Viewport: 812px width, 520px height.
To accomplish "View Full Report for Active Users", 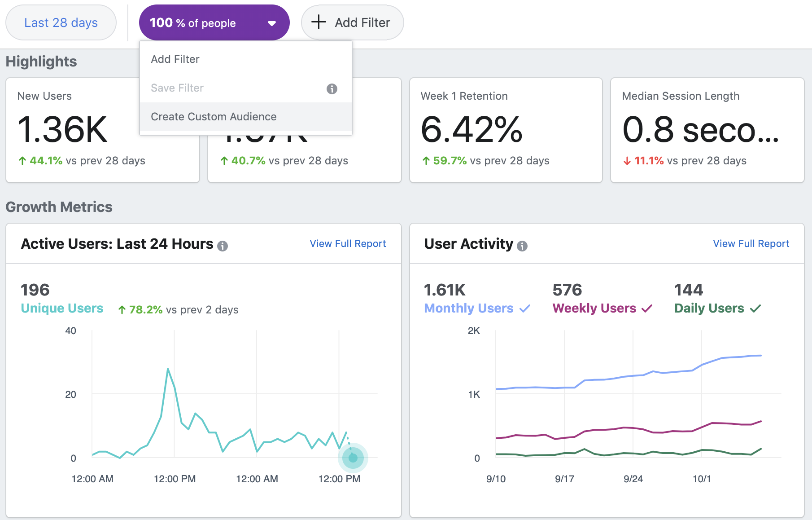I will (x=348, y=243).
